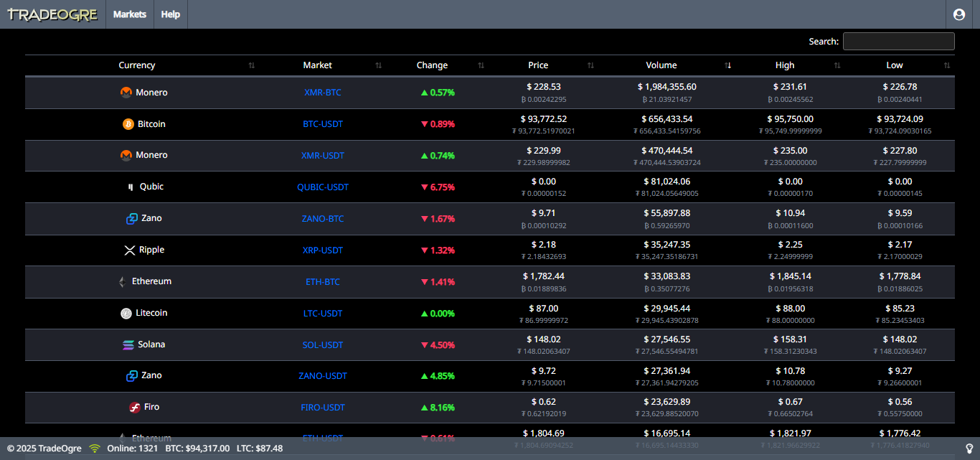The image size is (980, 460).
Task: Open the Help menu
Action: 171,14
